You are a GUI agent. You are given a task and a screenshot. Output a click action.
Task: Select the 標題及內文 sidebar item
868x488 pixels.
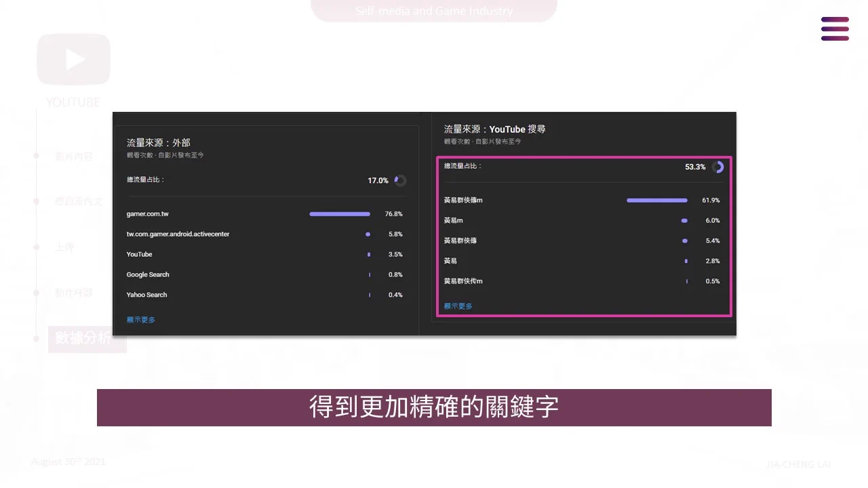(79, 201)
